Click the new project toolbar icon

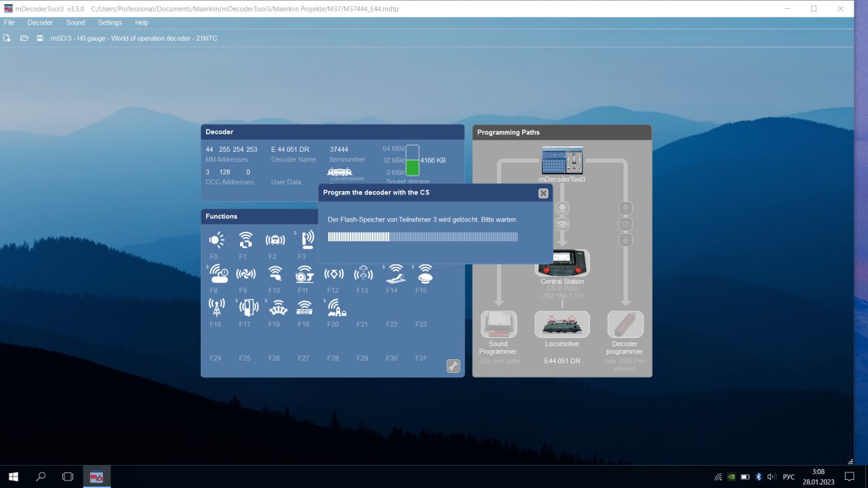[x=7, y=39]
